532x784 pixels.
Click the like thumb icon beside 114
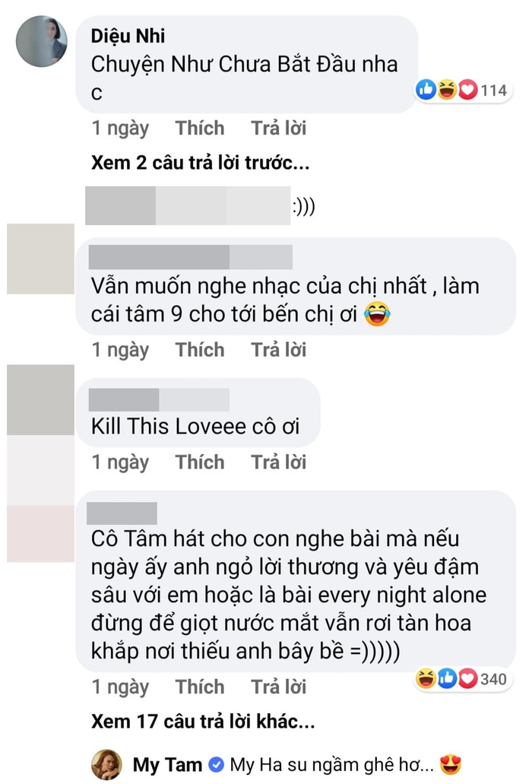[x=426, y=90]
